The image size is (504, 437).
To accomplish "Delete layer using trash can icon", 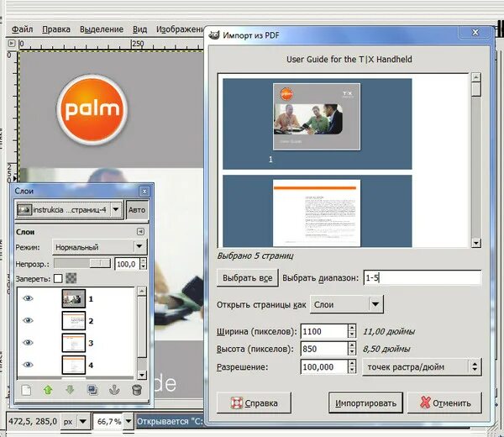I will (137, 390).
